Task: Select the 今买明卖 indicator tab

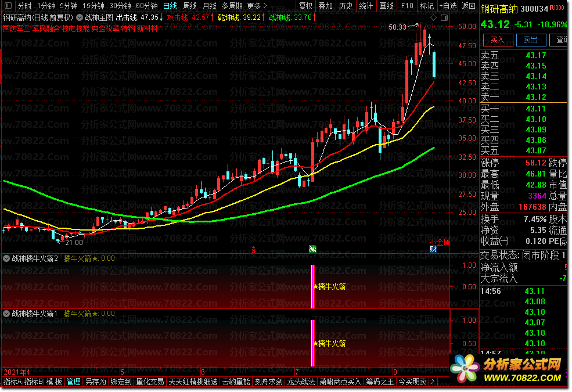Action: [412, 382]
